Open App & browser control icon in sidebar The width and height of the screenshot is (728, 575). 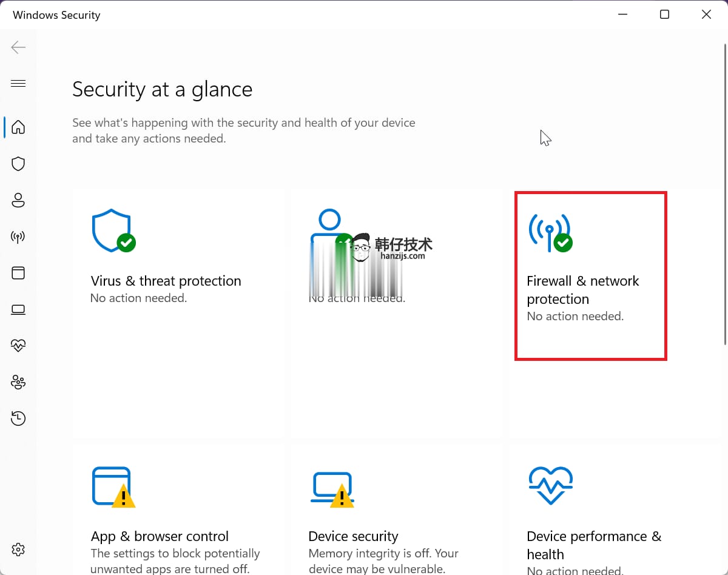click(x=18, y=273)
